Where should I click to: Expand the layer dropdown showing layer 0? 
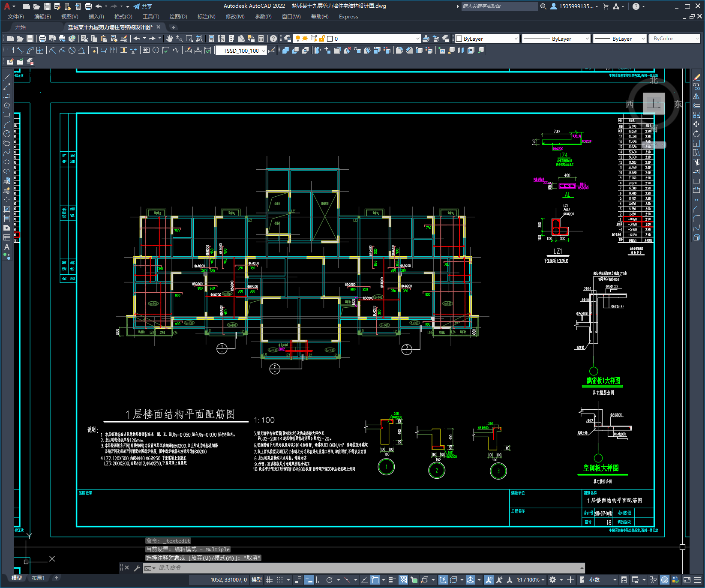point(418,39)
